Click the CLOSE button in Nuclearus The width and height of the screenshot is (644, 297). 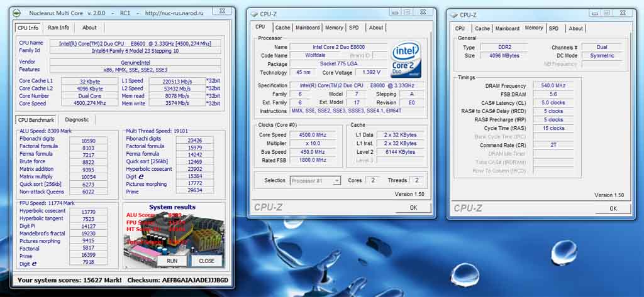(x=206, y=261)
